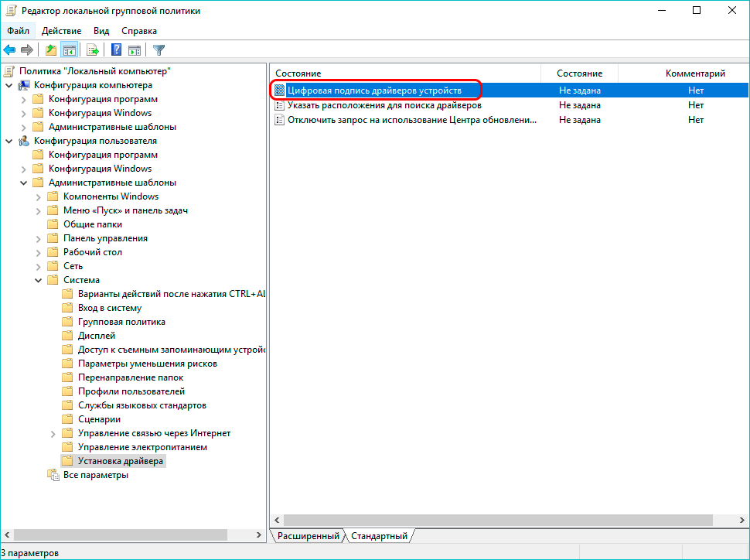Click the tree pane horizontal scrollbar

click(121, 534)
